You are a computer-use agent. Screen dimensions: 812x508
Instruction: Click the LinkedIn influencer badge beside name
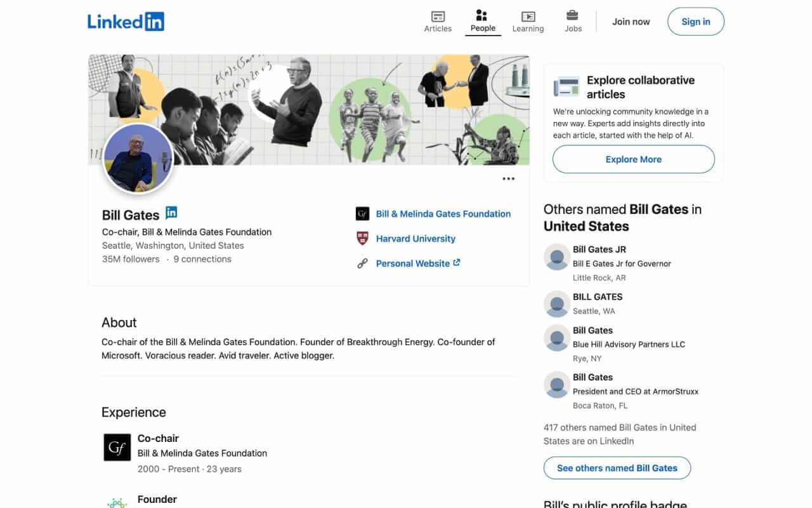click(x=171, y=213)
